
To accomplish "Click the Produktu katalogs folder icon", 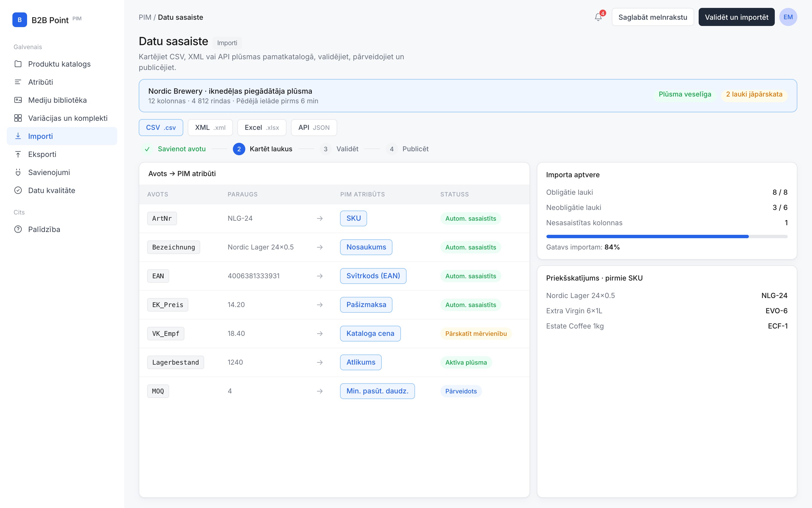I will coord(18,64).
